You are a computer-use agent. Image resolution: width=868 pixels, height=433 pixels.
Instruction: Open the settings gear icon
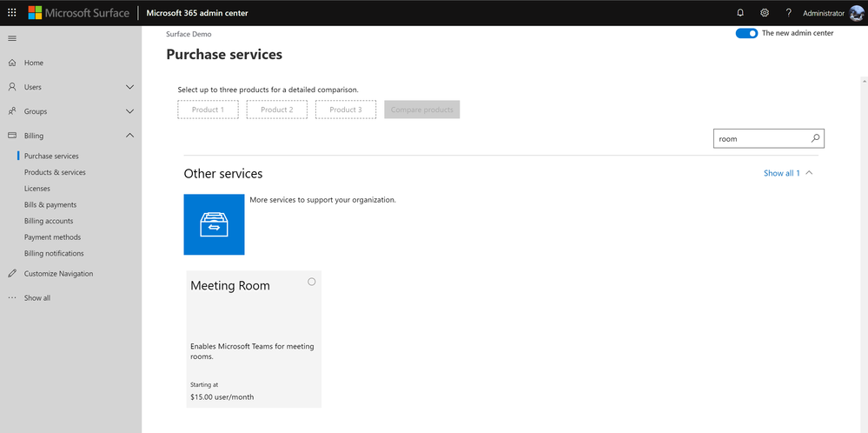tap(765, 13)
